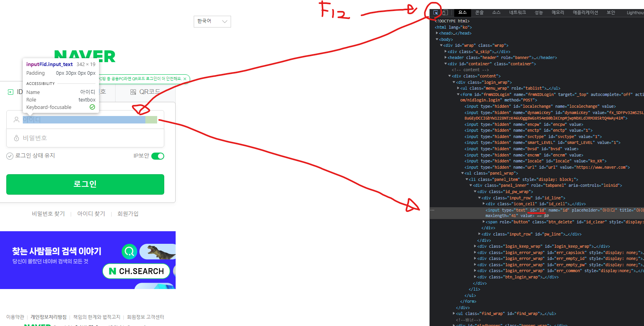
Task: Focus the 비밀번호 password field
Action: (x=85, y=138)
